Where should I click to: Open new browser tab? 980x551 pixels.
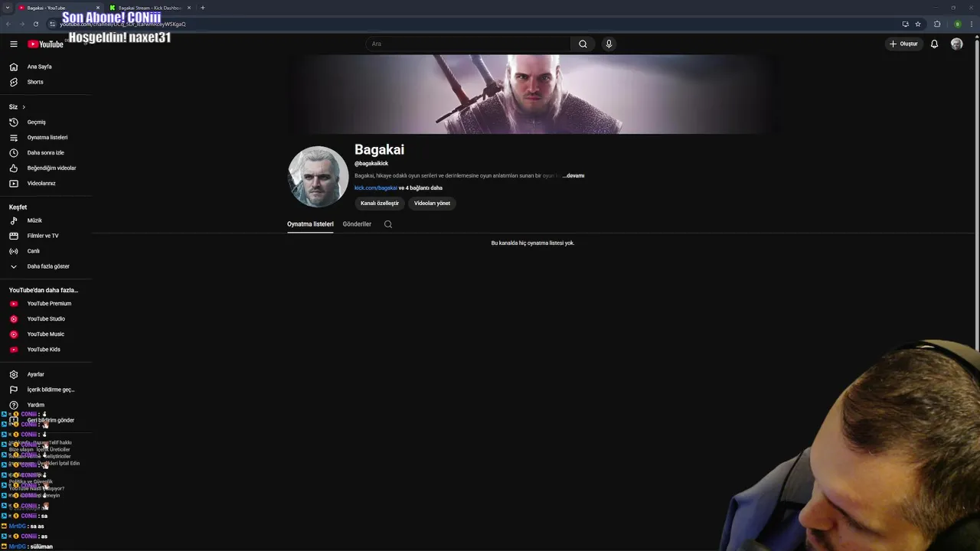(x=202, y=8)
